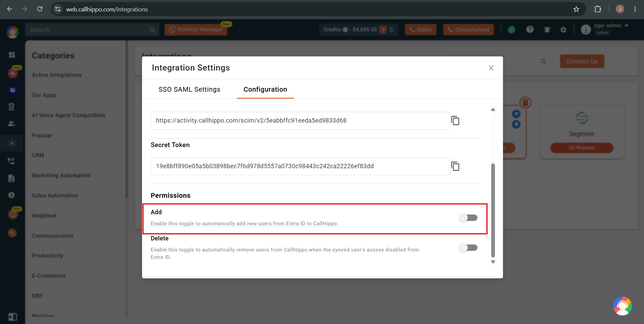Open the help question mark icon
The width and height of the screenshot is (644, 324).
530,30
